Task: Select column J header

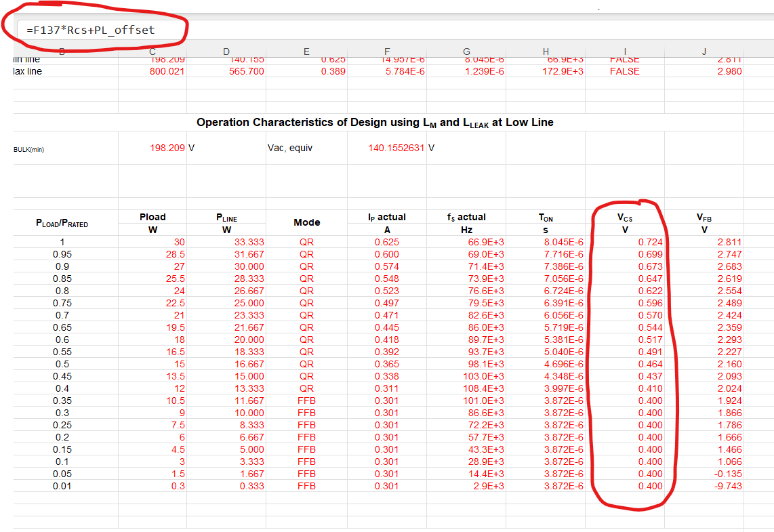Action: (x=704, y=52)
